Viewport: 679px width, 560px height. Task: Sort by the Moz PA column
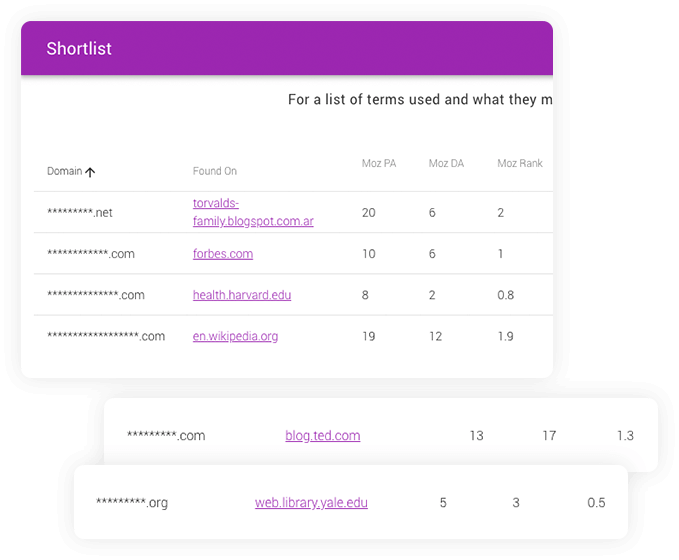pyautogui.click(x=379, y=163)
